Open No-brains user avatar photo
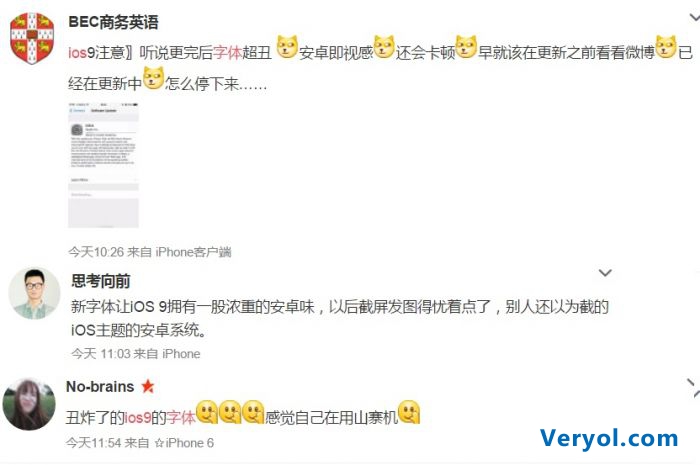Screen dimensions: 700x465 (29, 404)
